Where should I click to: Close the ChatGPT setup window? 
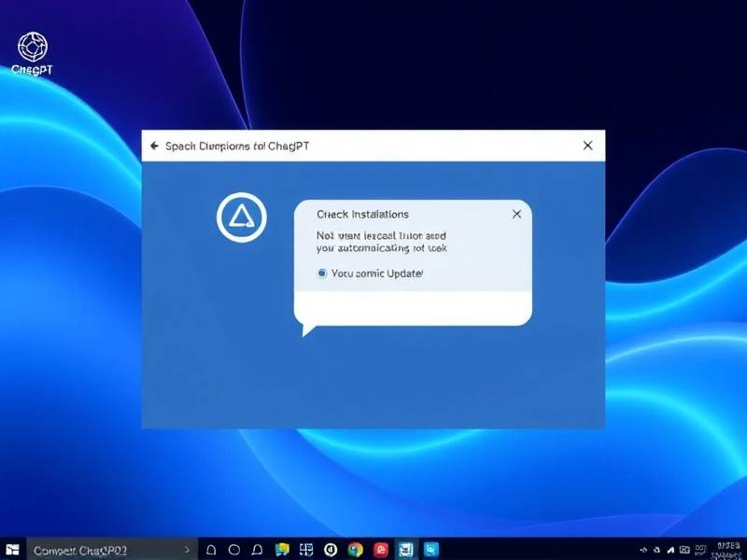point(587,146)
